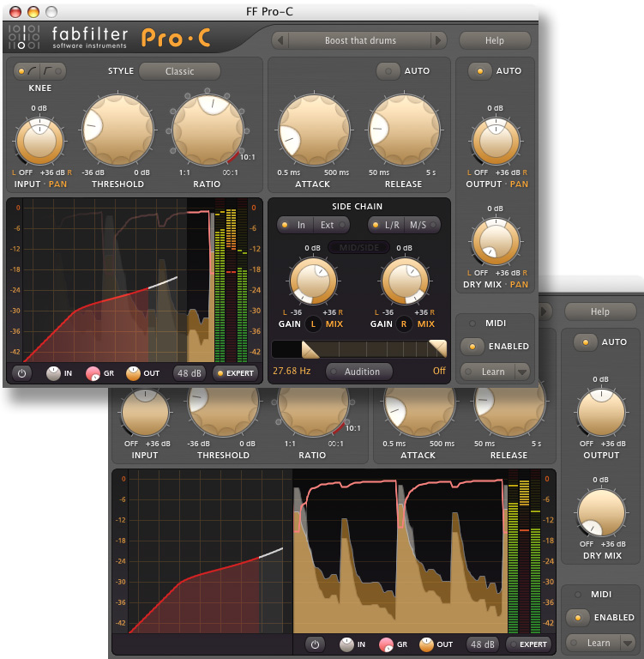Toggle ENABLED button in back window
This screenshot has width=644, height=659.
578,618
